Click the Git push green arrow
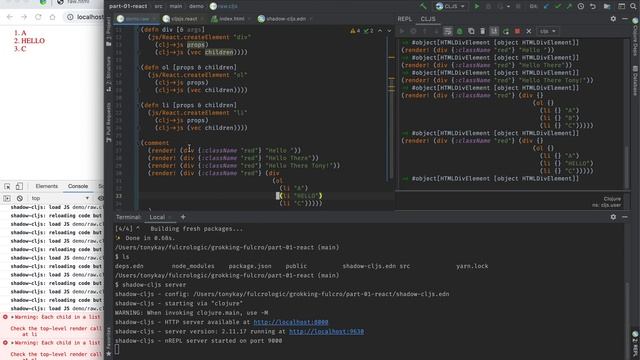 point(569,7)
